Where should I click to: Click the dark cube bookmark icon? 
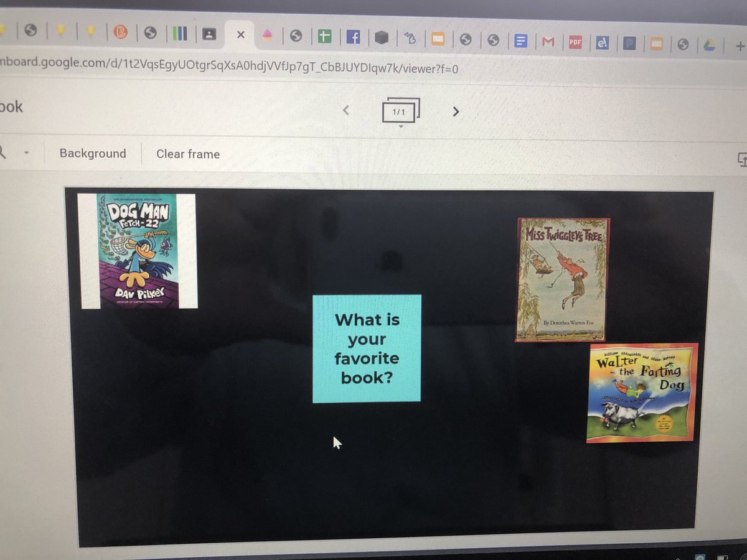[382, 37]
